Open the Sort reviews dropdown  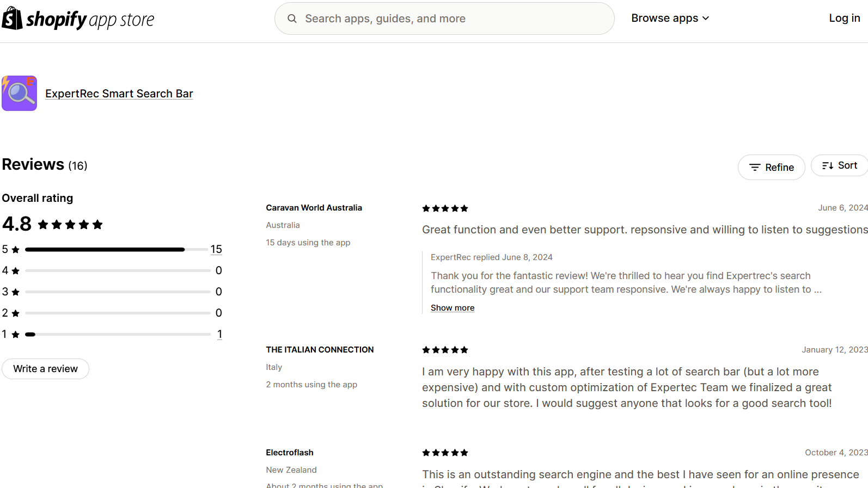840,166
